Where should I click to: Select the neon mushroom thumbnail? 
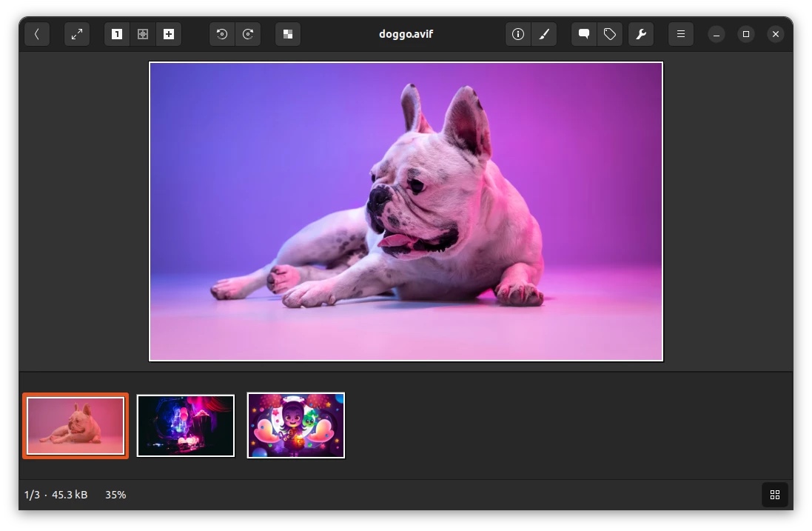[x=186, y=425]
